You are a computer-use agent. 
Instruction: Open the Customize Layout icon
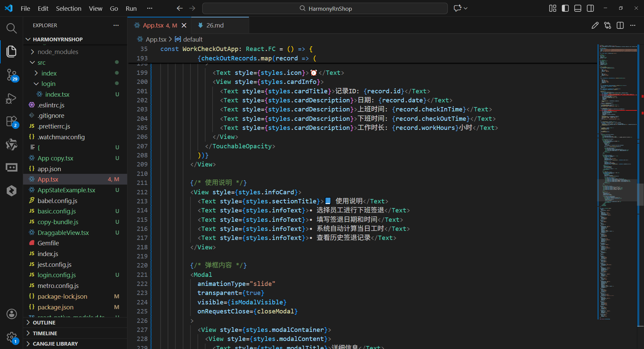click(x=552, y=8)
